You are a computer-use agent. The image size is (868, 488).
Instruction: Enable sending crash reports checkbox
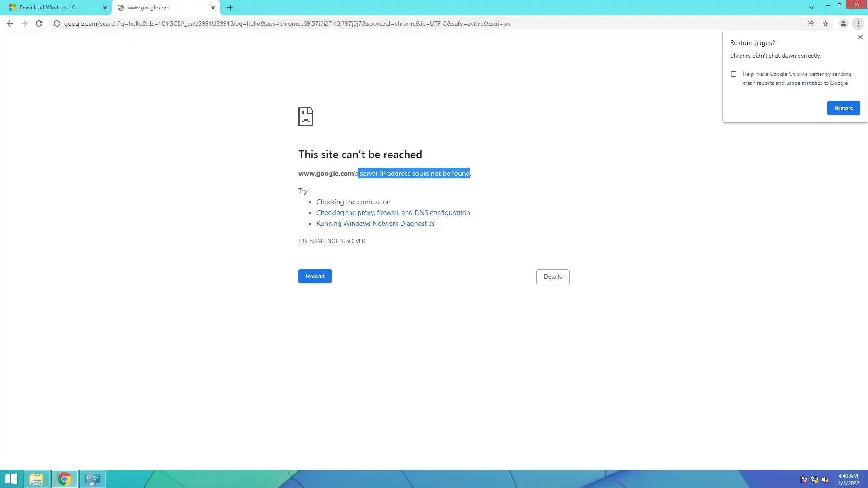(x=734, y=74)
